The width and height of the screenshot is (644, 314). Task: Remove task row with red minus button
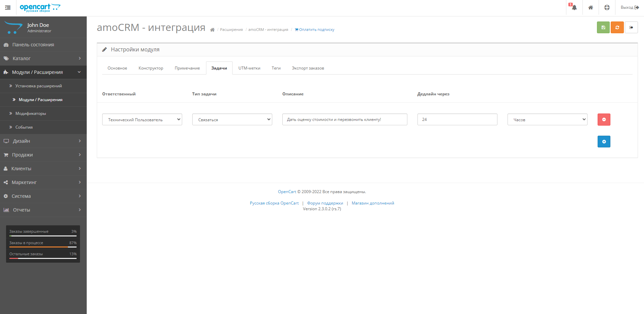[604, 119]
